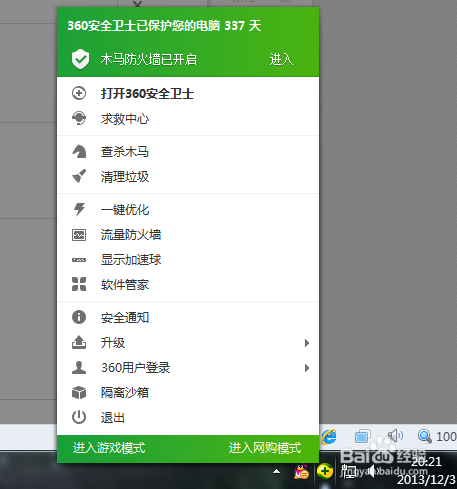
Task: Click 进入网购模式 in the green footer
Action: coord(265,448)
